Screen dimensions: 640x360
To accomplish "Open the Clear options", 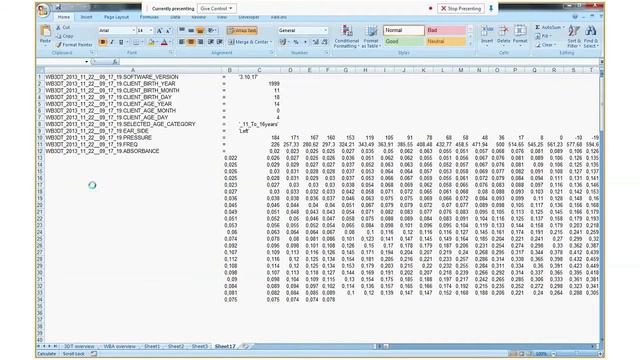I will 546,44.
